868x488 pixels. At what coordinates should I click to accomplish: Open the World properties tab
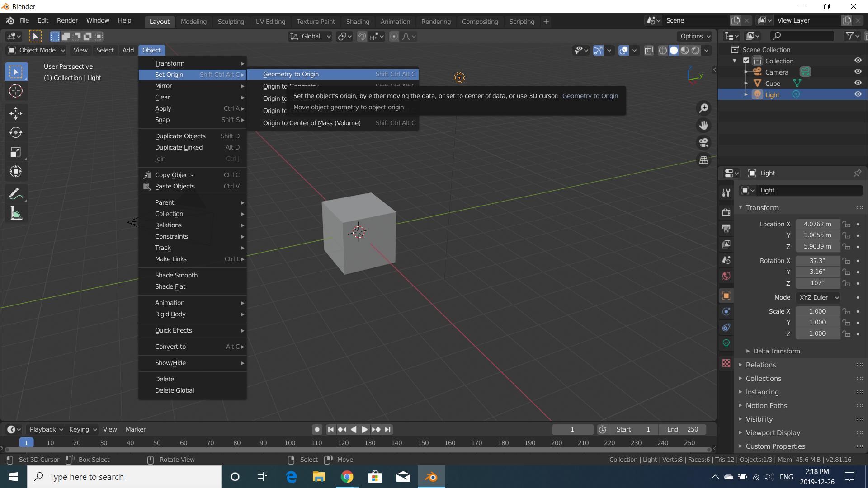click(x=726, y=276)
